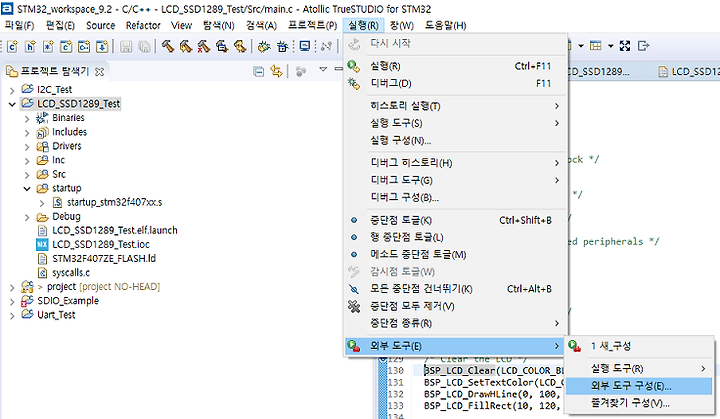This screenshot has height=419, width=720.
Task: Select startup_stm32f407xx.s file
Action: point(107,203)
